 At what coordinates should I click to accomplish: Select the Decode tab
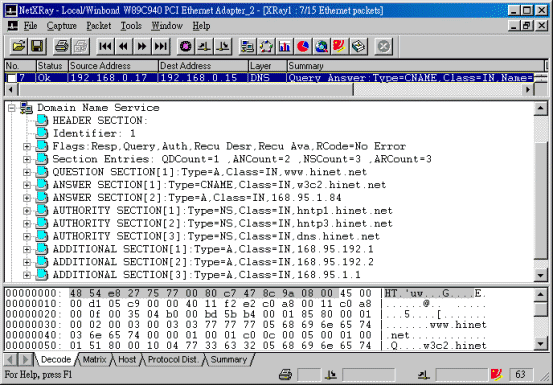coord(56,360)
